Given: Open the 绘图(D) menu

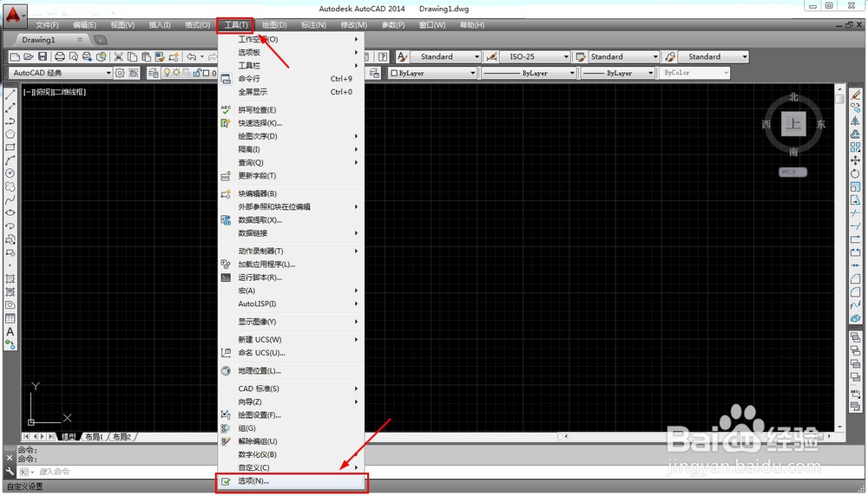Looking at the screenshot, I should 274,25.
